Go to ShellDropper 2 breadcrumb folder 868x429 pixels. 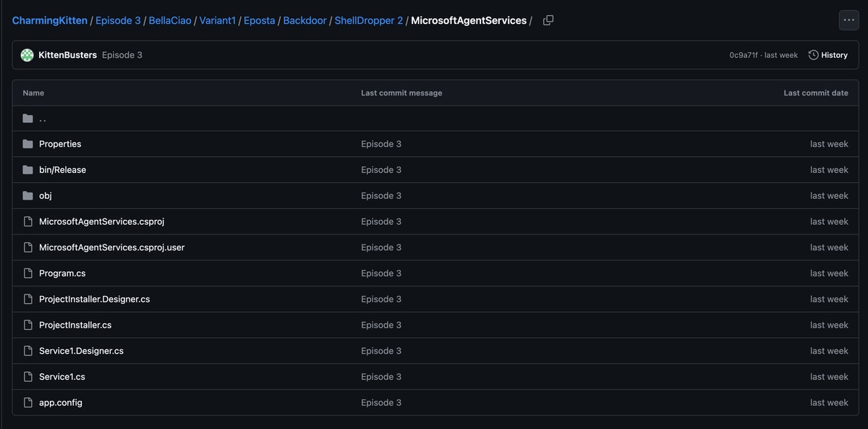[368, 20]
